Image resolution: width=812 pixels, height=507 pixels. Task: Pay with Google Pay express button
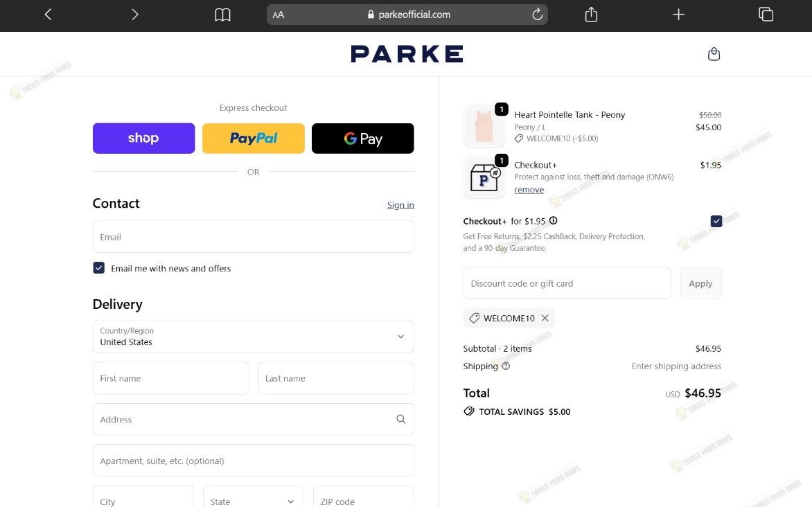362,139
